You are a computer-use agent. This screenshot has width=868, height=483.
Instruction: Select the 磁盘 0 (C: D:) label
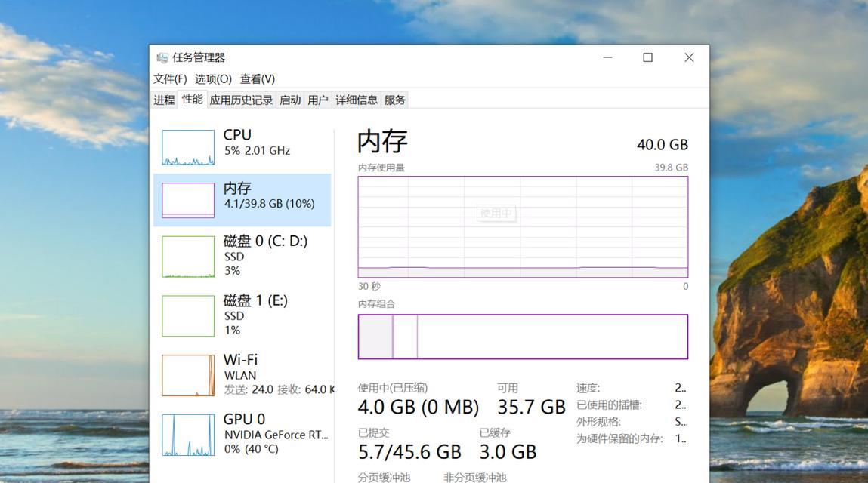(x=265, y=241)
